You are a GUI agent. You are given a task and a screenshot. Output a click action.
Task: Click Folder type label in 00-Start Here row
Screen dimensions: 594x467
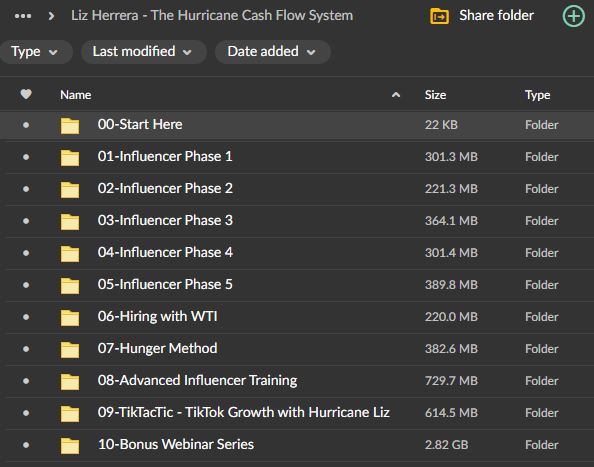[x=542, y=125]
